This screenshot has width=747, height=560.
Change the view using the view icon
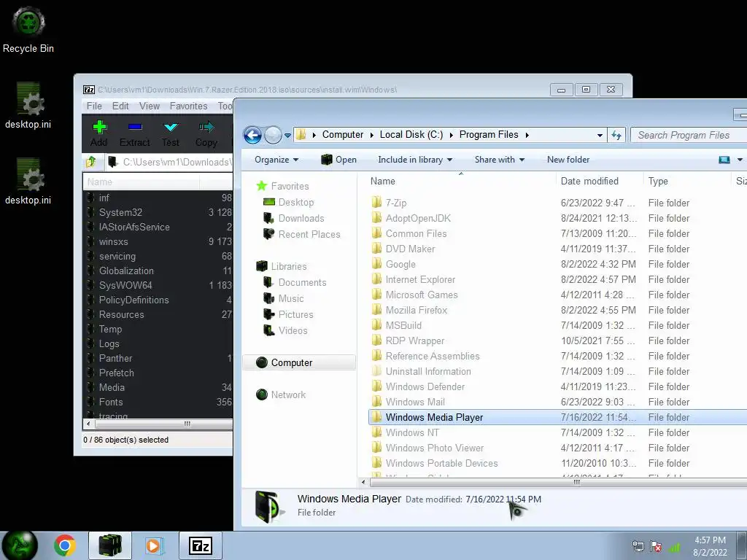pyautogui.click(x=724, y=160)
